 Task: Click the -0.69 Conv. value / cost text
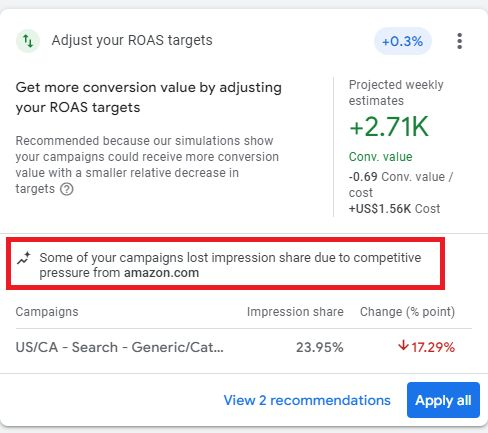coord(401,184)
